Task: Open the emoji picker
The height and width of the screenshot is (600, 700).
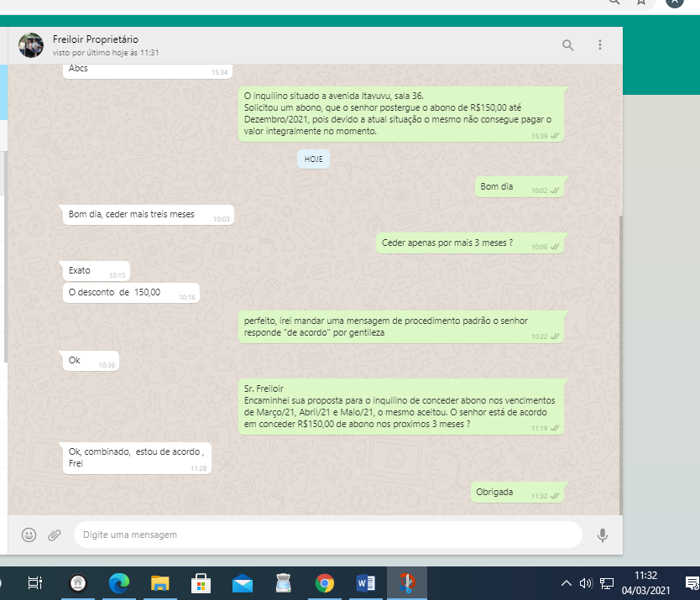Action: [x=29, y=535]
